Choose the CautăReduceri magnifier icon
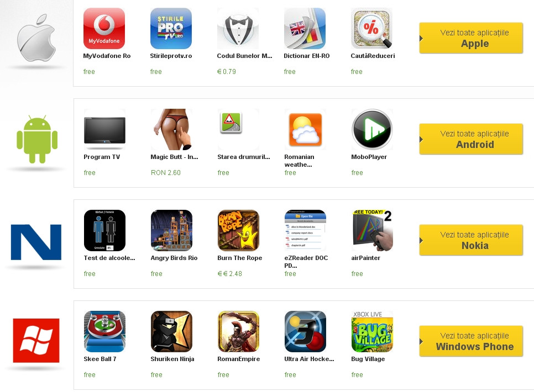 pos(371,28)
